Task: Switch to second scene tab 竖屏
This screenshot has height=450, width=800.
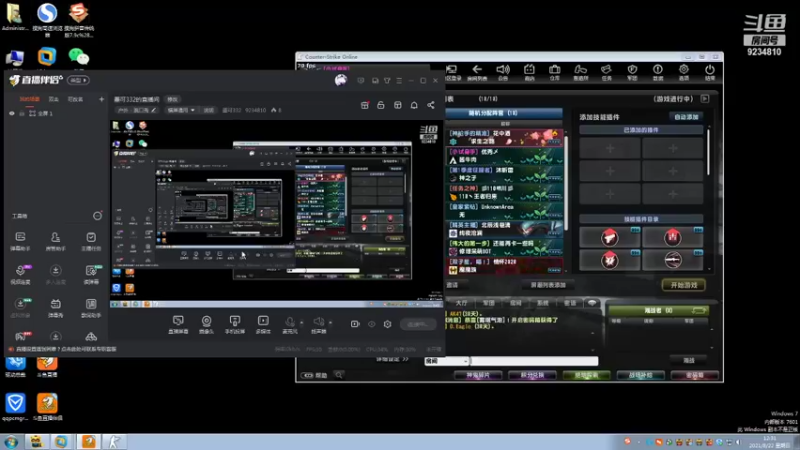Action: pos(54,99)
